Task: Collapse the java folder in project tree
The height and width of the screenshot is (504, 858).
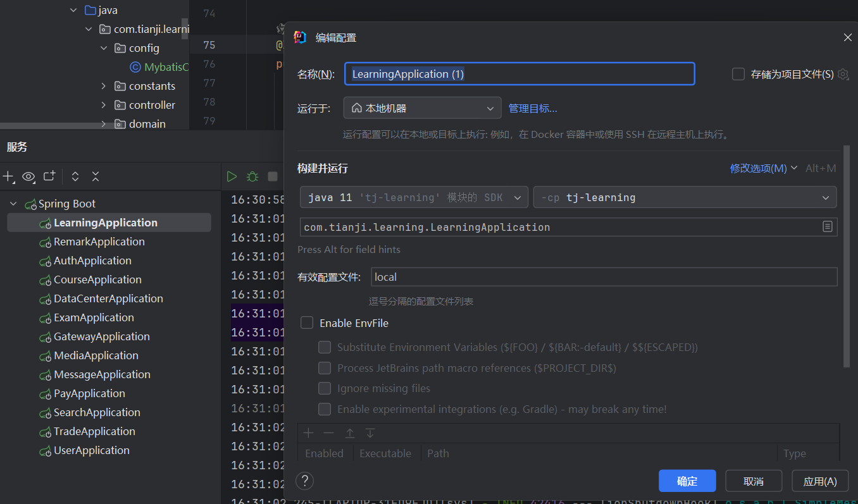Action: click(73, 10)
